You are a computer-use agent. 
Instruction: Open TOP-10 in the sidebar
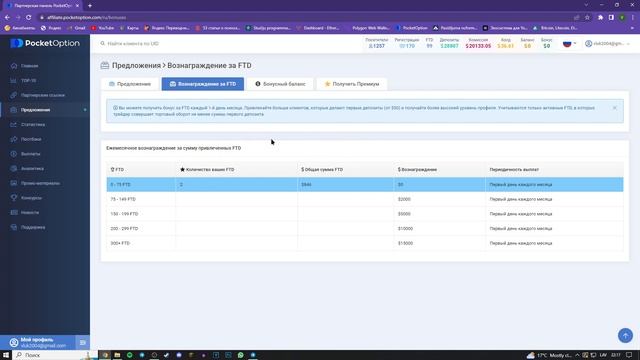[x=28, y=80]
